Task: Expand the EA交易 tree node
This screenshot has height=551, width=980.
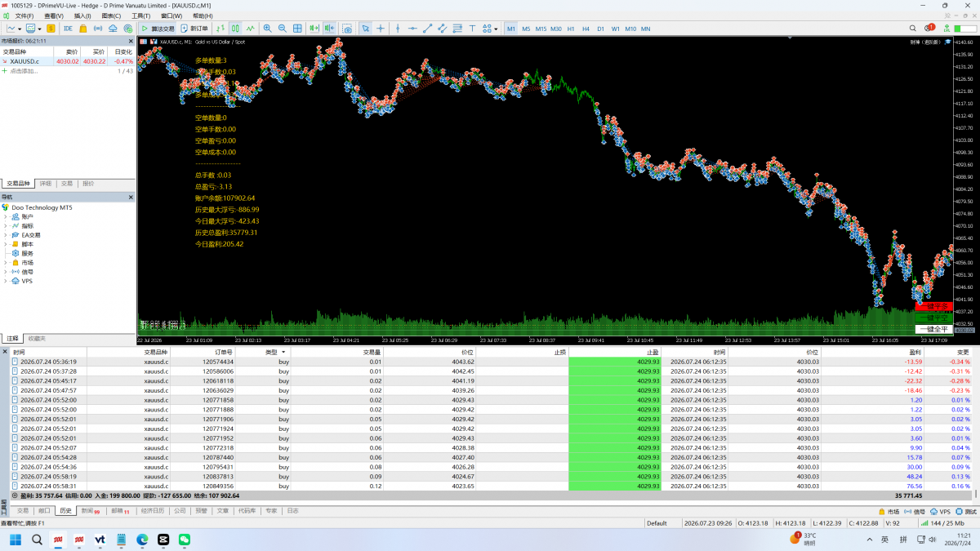Action: coord(6,235)
